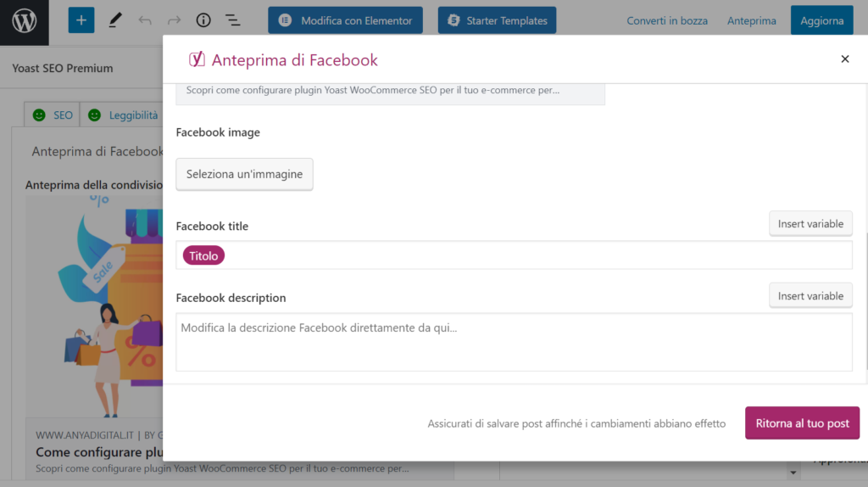868x487 pixels.
Task: Open the Anteprima preview link
Action: tap(751, 20)
